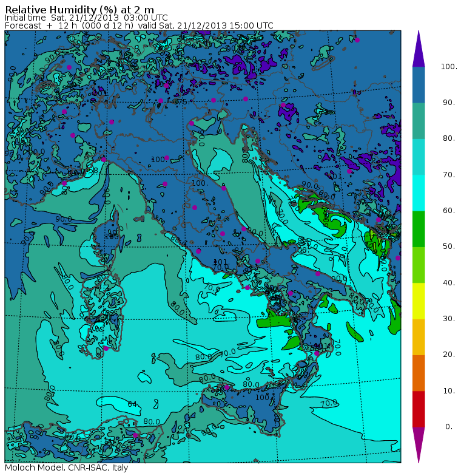Click the '70.0' contour label southeast of Sicily
The width and height of the screenshot is (461, 476).
tap(329, 403)
